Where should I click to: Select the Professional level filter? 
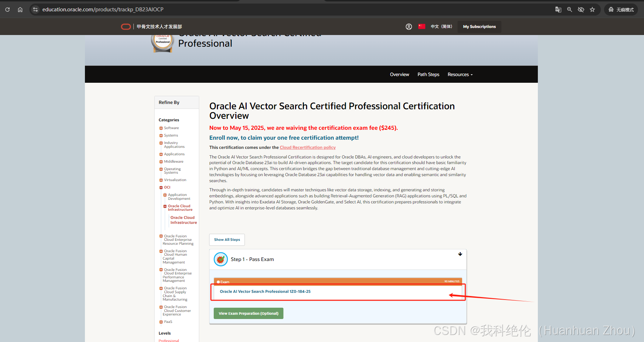(x=169, y=340)
